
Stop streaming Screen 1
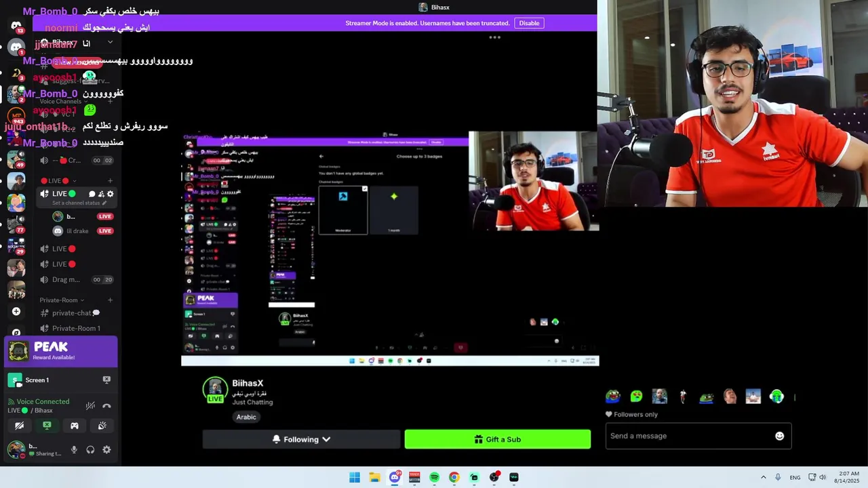click(106, 380)
